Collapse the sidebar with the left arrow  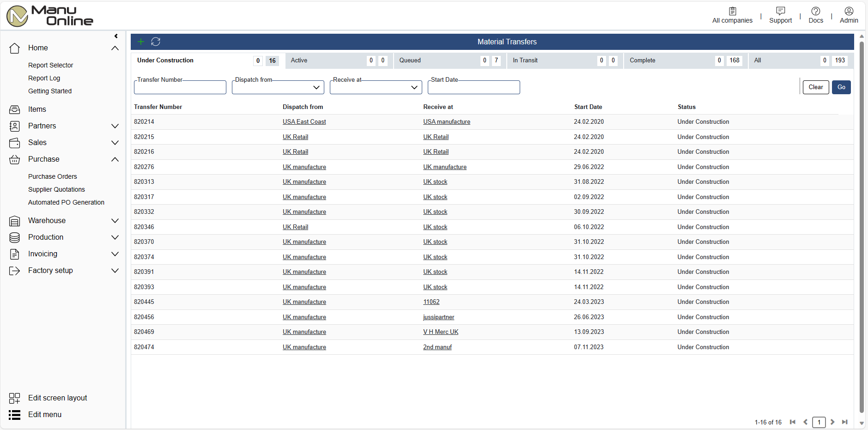(116, 36)
